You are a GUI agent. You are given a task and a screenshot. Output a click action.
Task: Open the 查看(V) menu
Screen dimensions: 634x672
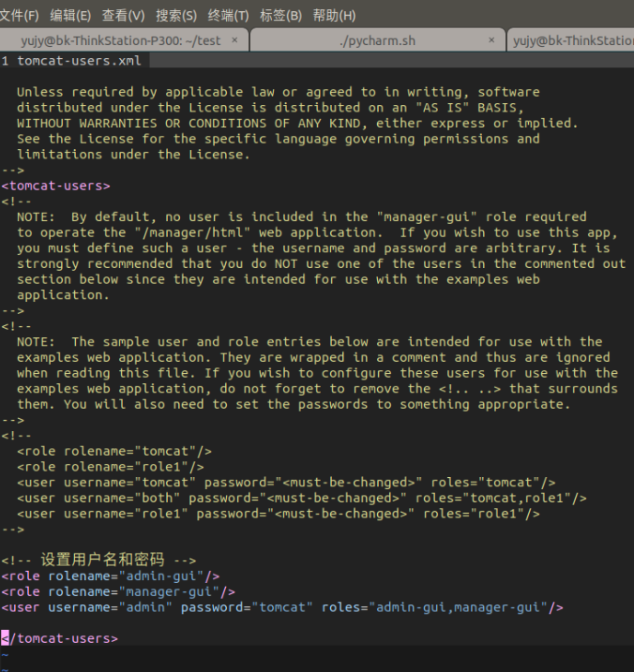[x=123, y=15]
